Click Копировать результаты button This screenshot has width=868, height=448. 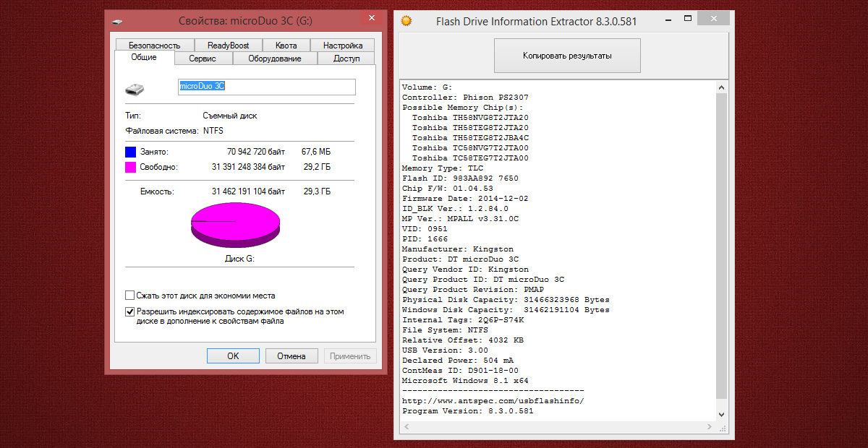coord(568,56)
